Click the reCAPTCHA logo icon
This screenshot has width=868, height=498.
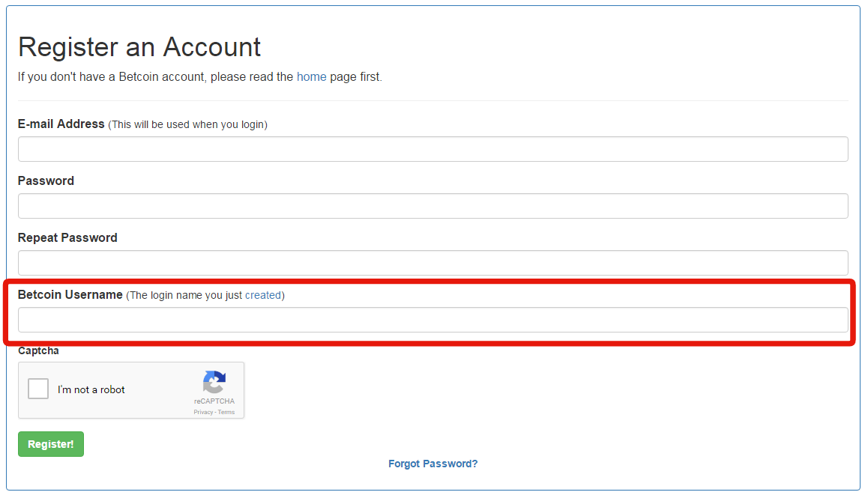(214, 382)
